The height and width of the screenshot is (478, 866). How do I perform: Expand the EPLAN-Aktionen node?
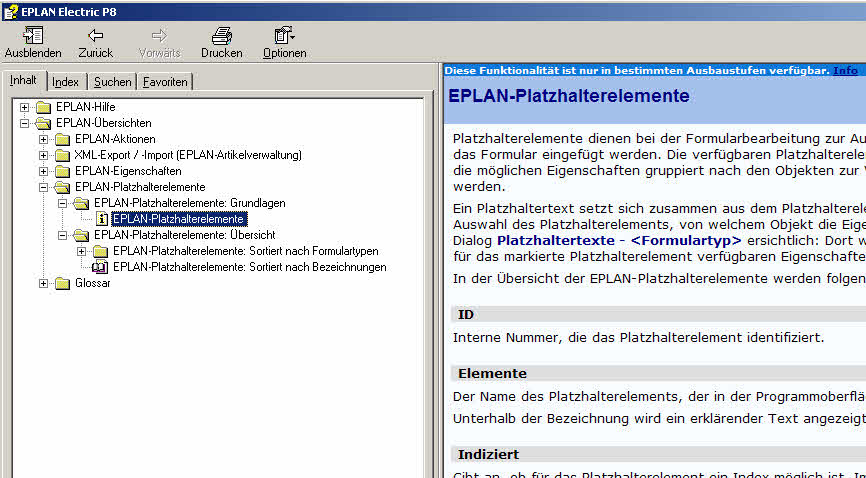click(44, 139)
